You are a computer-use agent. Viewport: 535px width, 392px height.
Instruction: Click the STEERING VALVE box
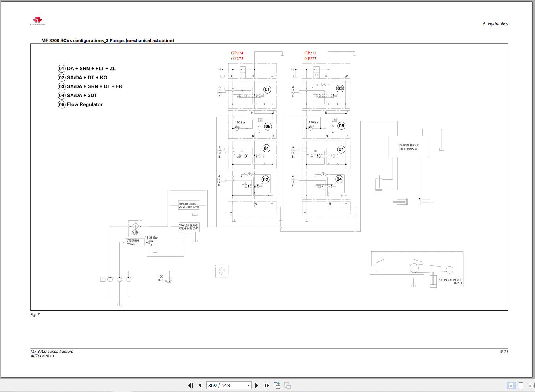point(133,242)
